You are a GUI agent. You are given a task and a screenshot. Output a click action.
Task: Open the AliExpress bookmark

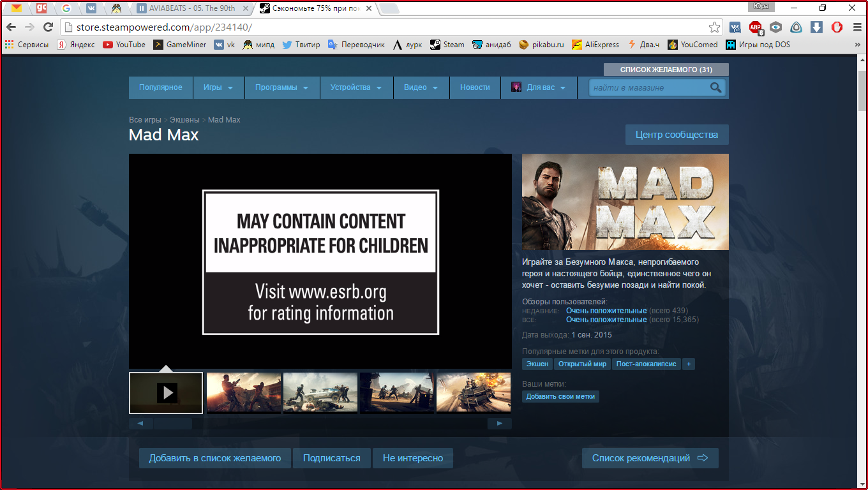595,45
